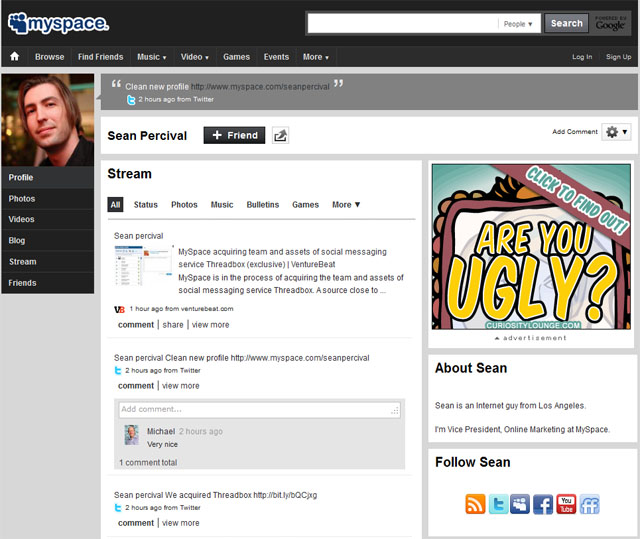Click the orange RSS feed icon
This screenshot has height=539, width=640.
click(x=475, y=504)
